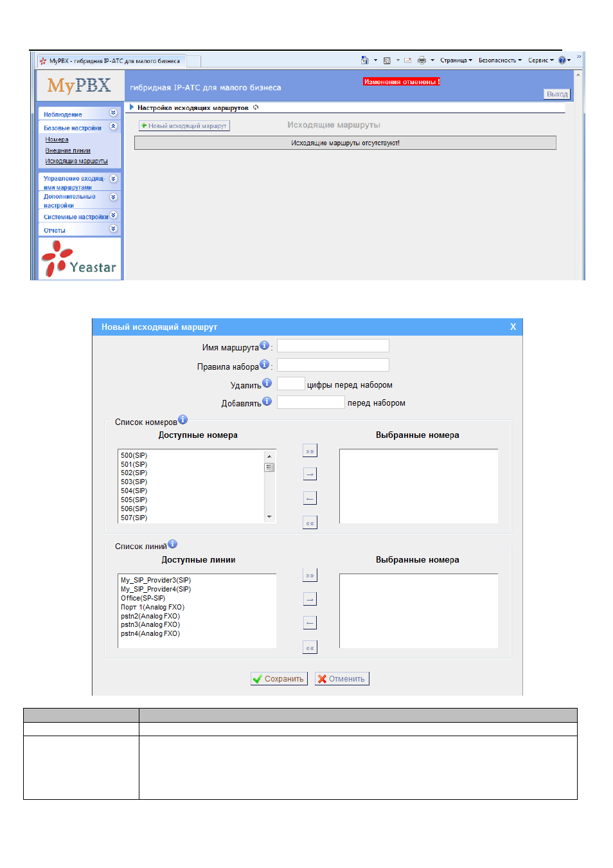Click info icon next to Имя маршрута
The height and width of the screenshot is (868, 613).
coord(264,345)
